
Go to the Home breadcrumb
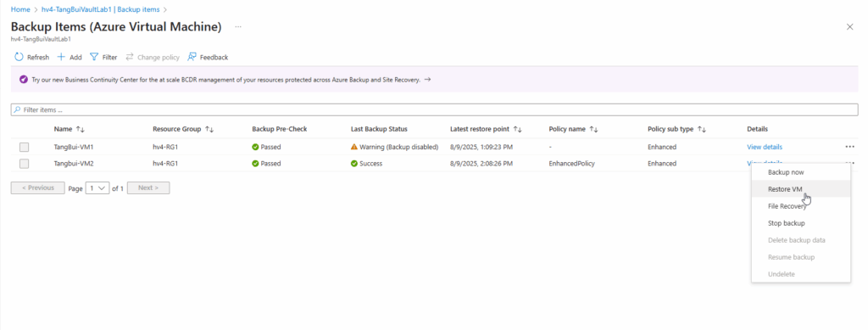tap(20, 9)
